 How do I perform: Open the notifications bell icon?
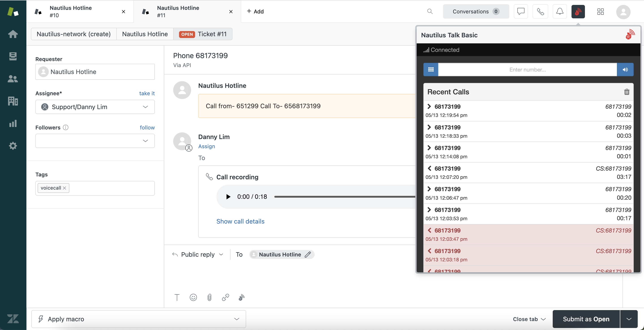pos(559,11)
